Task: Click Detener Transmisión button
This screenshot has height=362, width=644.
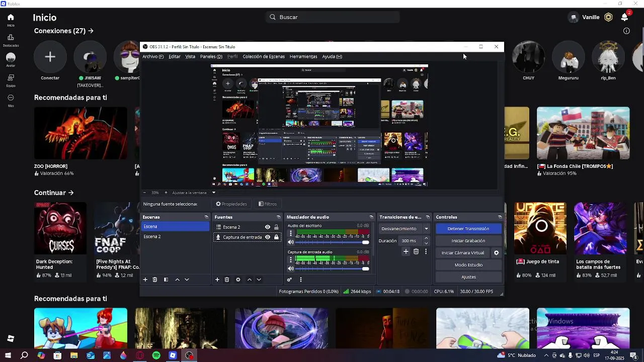Action: [x=468, y=229]
